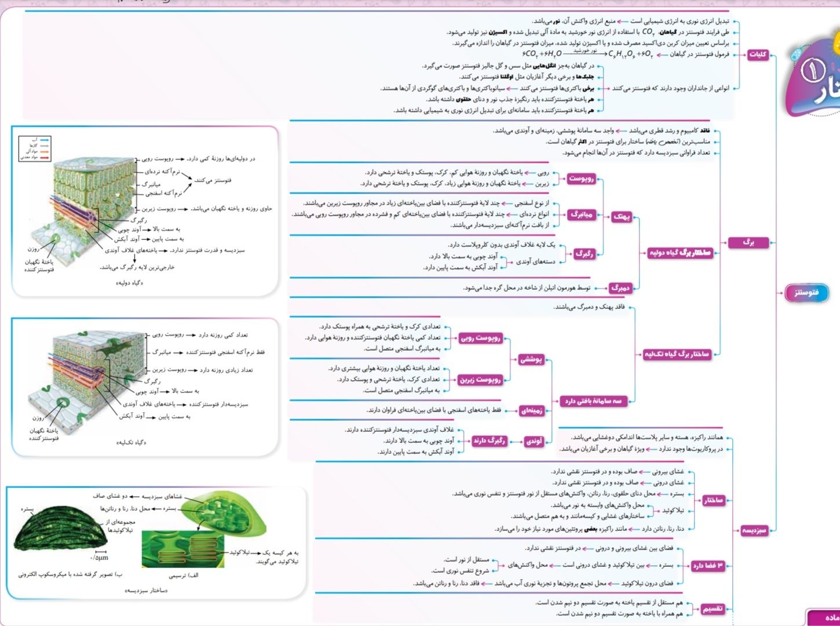Viewport: 840px width, 626px height.
Task: Select the کلیات node at top right
Action: 757,54
